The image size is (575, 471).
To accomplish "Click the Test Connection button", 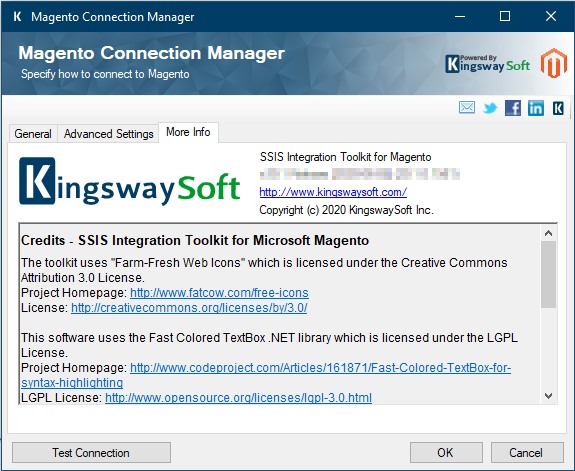I will (x=91, y=453).
